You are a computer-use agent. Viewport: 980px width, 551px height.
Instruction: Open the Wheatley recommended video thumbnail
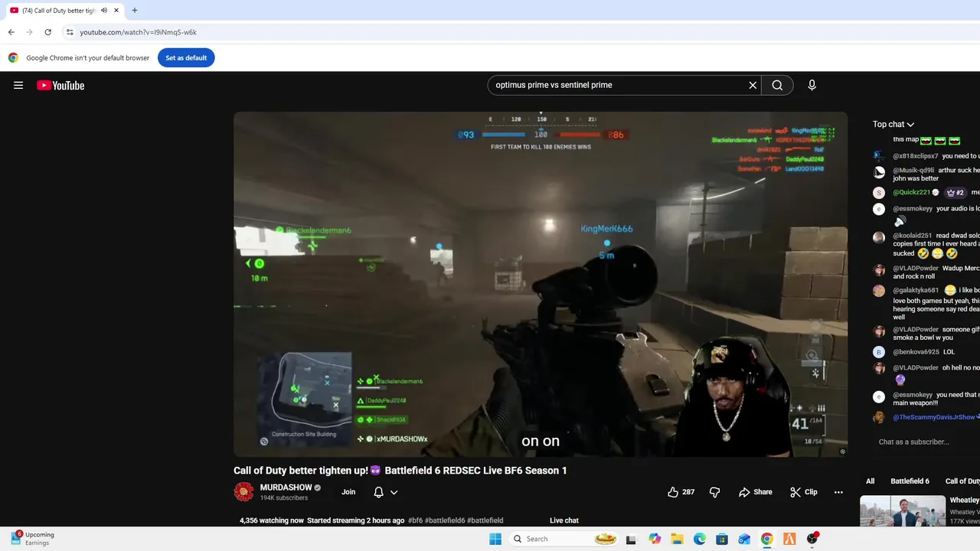pos(903,511)
